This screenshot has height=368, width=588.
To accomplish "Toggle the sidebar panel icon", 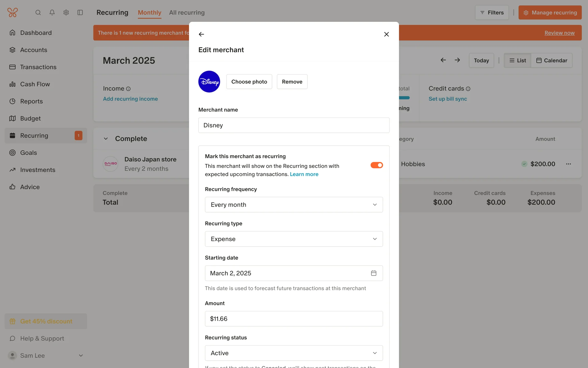I will click(x=80, y=13).
